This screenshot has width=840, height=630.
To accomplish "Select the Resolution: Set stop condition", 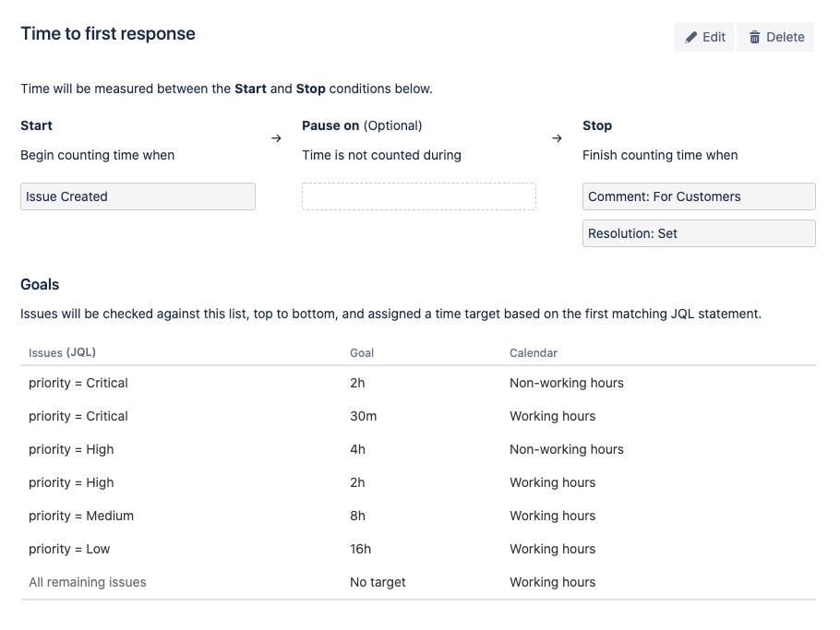I will click(699, 233).
